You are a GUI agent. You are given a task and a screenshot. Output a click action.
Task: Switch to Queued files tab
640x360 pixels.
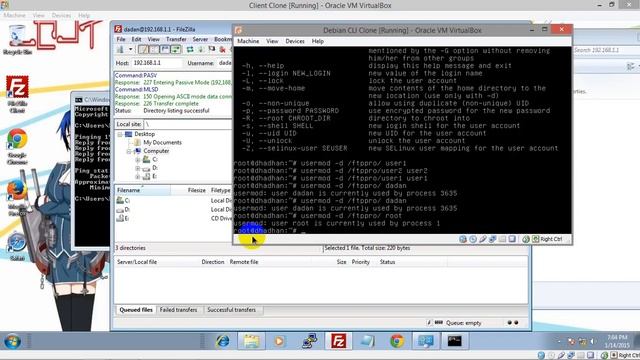pos(136,310)
